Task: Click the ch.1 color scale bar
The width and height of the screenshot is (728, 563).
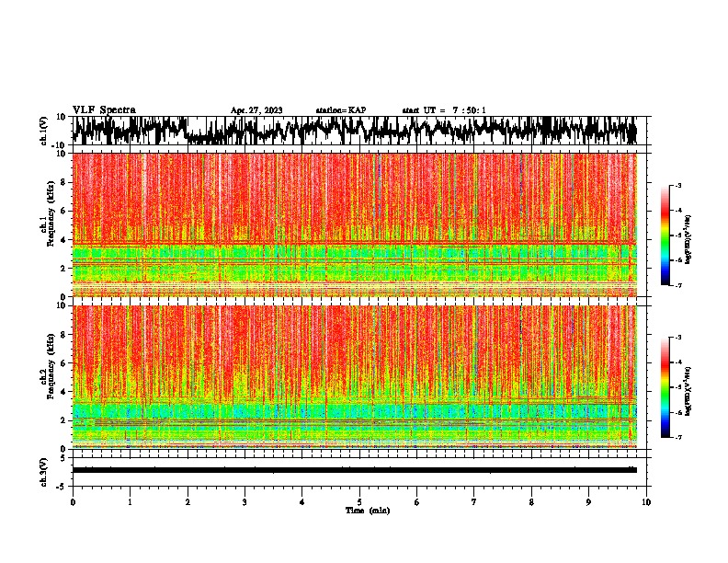Action: (x=665, y=236)
